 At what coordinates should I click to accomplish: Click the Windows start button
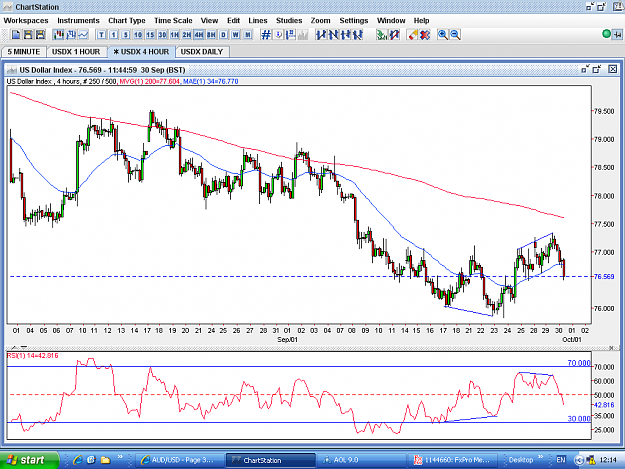[x=29, y=460]
